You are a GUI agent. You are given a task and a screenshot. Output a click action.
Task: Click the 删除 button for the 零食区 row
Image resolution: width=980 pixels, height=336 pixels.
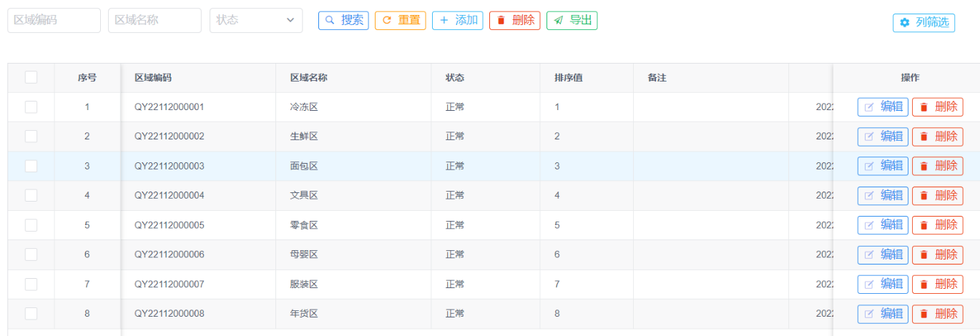pos(937,225)
